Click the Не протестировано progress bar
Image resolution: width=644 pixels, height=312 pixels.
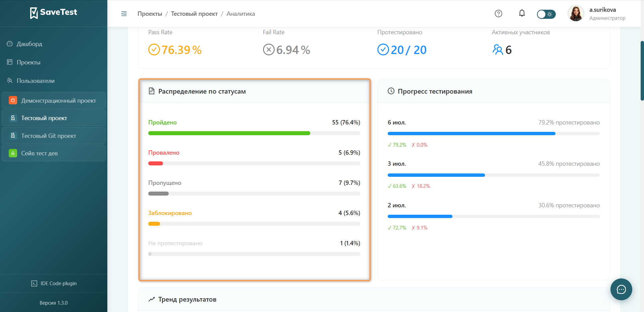coord(254,254)
